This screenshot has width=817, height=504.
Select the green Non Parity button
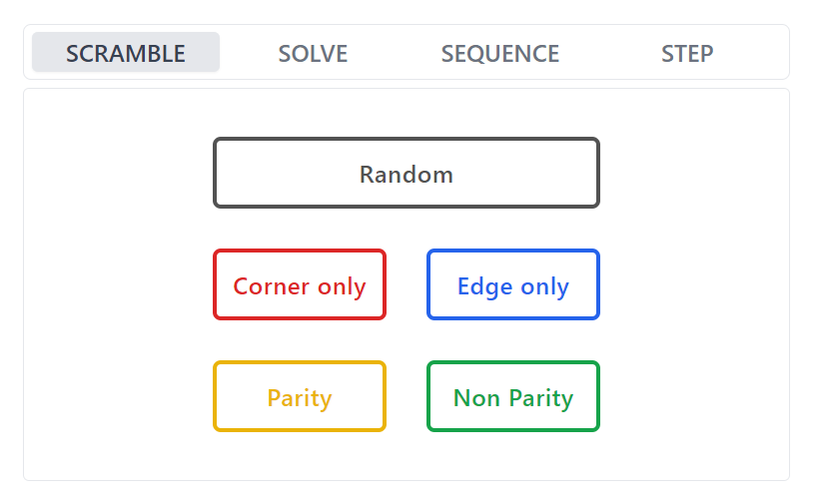(512, 397)
